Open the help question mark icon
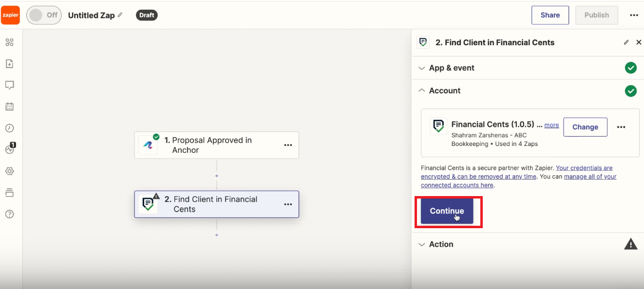 coord(9,214)
